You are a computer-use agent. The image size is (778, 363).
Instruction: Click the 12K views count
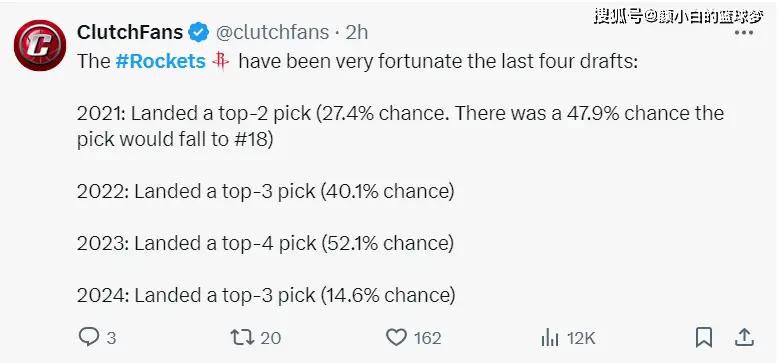pyautogui.click(x=581, y=338)
